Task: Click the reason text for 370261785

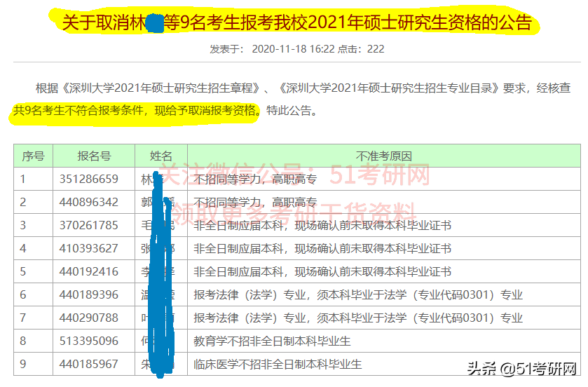Action: point(322,225)
